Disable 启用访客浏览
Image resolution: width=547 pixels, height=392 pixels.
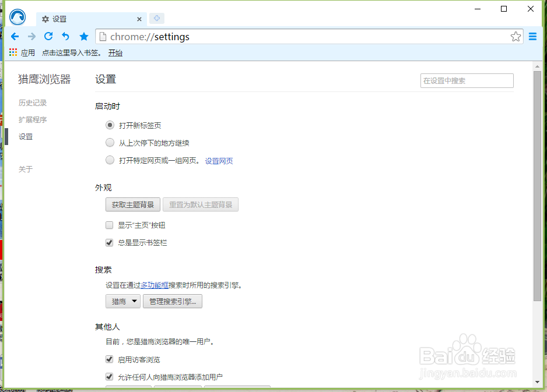click(109, 359)
